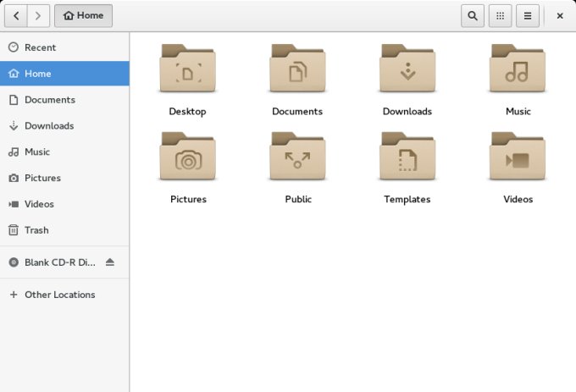Select the Music folder icon

(518, 70)
